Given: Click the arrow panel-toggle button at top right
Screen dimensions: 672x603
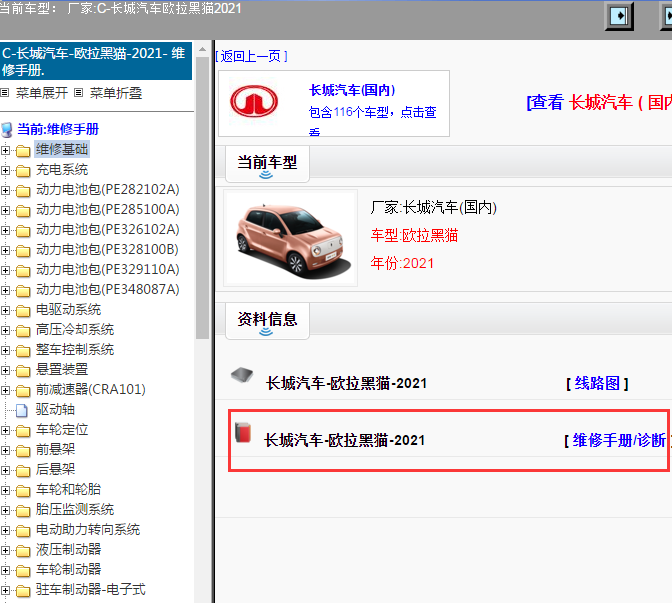Looking at the screenshot, I should (619, 16).
